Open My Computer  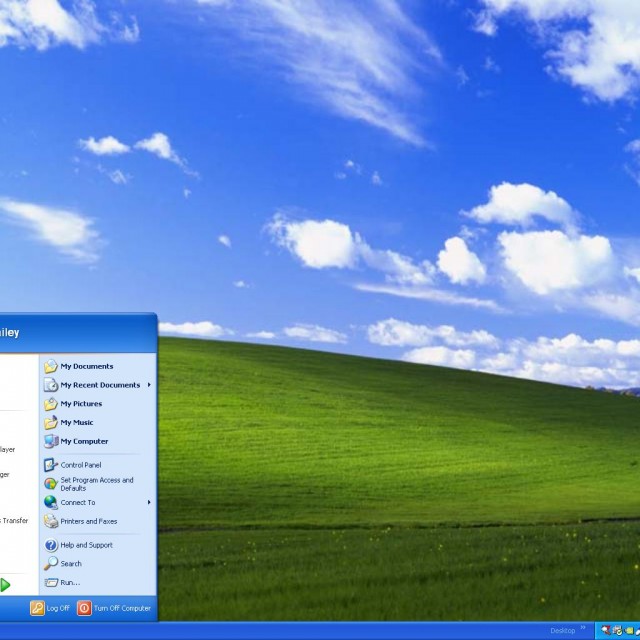(83, 441)
